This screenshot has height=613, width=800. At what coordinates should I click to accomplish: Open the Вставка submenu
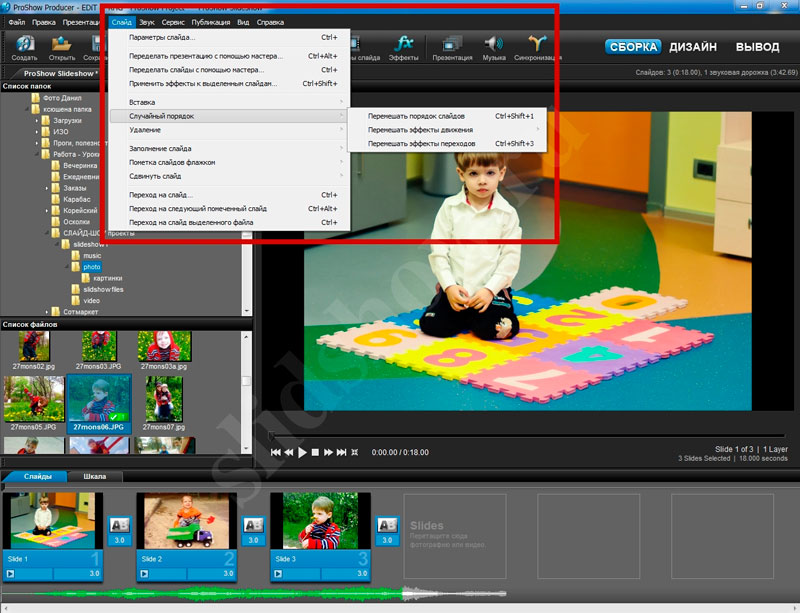click(230, 102)
